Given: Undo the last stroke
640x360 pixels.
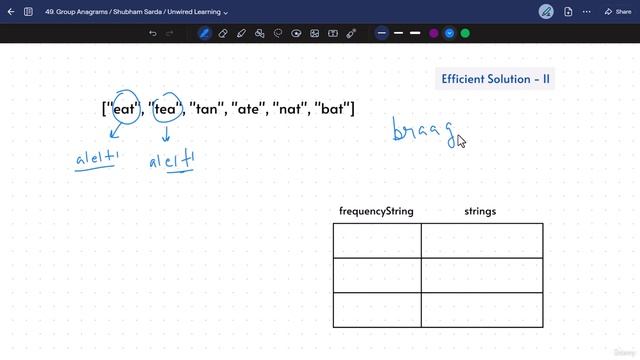Looking at the screenshot, I should tap(153, 33).
